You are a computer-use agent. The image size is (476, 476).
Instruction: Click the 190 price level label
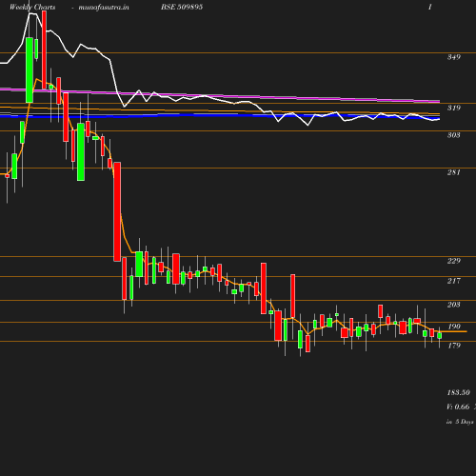pos(454,327)
